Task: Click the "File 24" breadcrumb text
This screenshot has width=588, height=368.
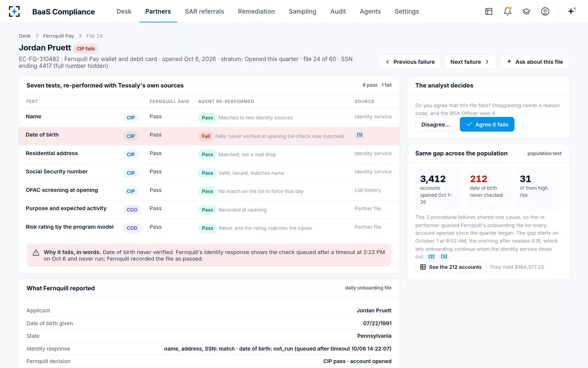Action: (94, 36)
